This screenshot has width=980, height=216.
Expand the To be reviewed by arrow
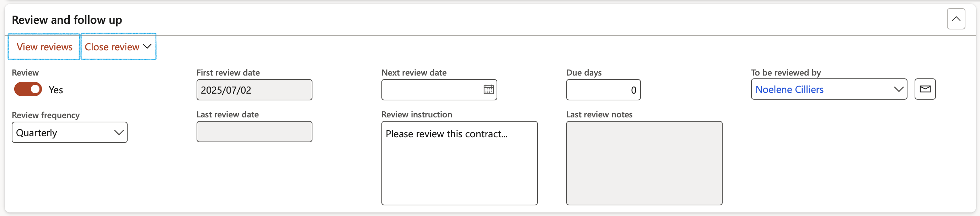(898, 90)
